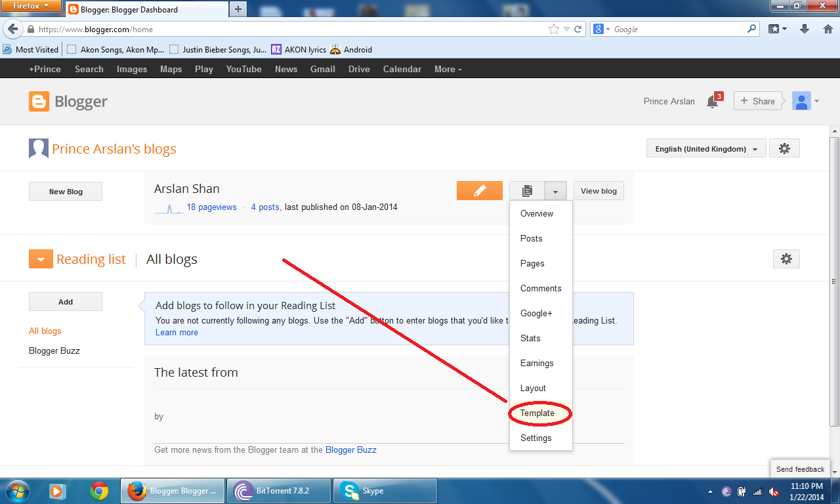Select Pages from the blog menu
The image size is (840, 504).
pos(541,264)
